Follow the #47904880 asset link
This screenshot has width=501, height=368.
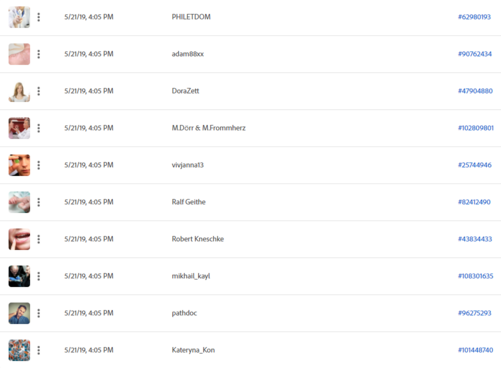tap(475, 91)
